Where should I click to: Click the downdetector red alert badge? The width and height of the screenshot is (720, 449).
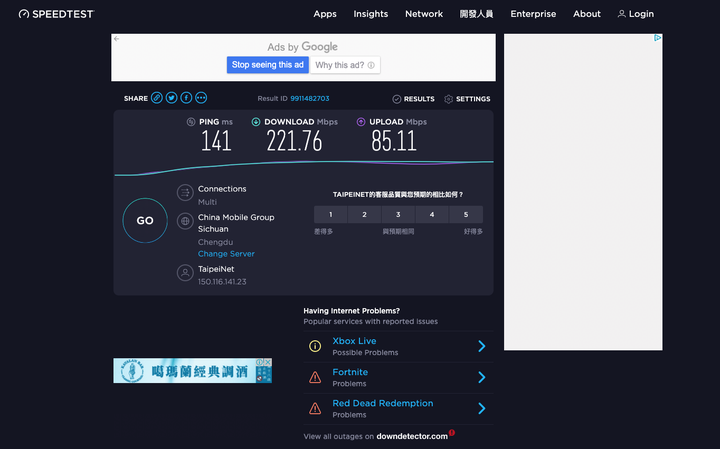(452, 432)
